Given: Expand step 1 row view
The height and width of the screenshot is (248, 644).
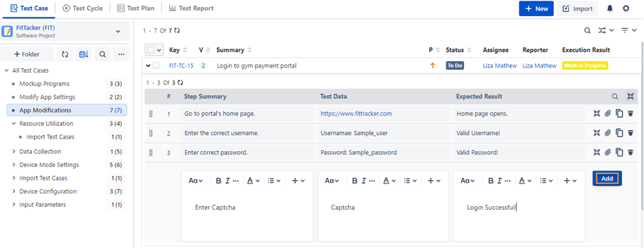Looking at the screenshot, I should [597, 114].
